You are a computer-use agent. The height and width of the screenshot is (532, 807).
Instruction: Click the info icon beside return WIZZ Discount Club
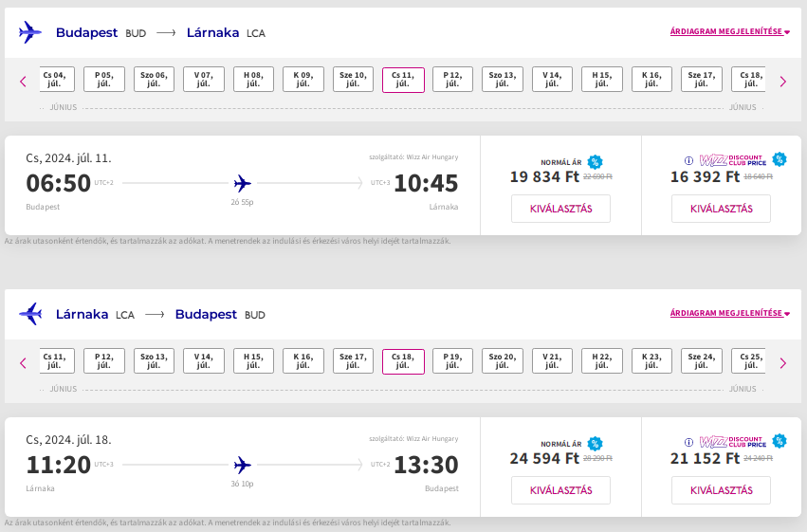coord(688,442)
